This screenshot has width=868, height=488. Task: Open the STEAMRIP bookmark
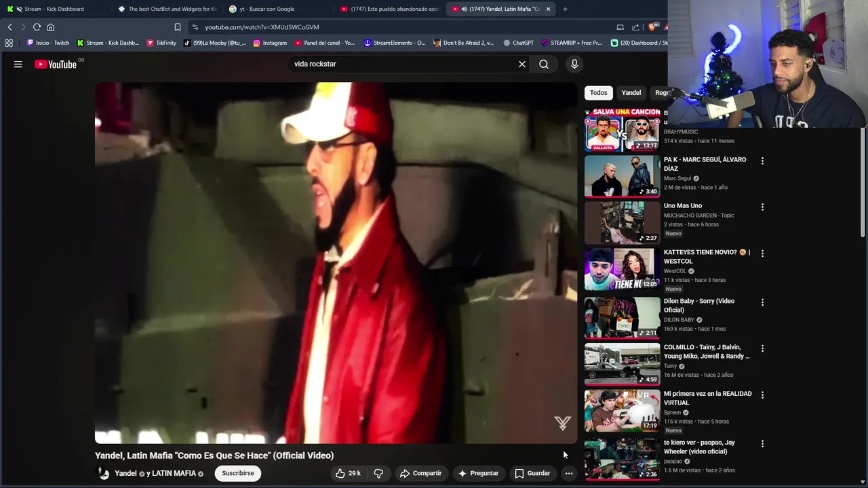[571, 43]
